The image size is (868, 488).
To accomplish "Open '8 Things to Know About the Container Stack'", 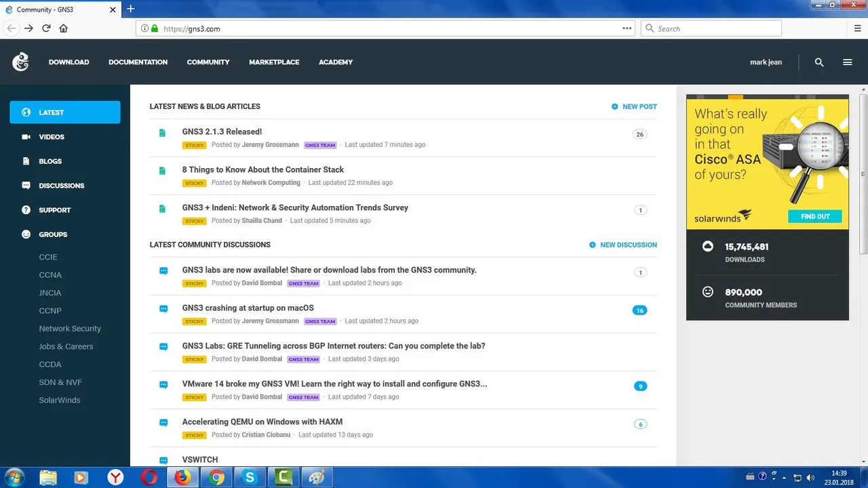I will click(x=263, y=169).
